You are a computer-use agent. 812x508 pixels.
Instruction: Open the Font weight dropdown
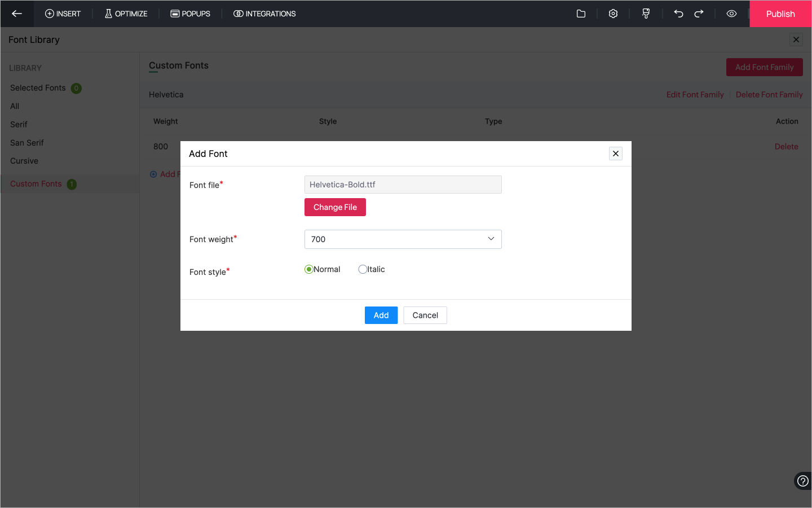click(x=403, y=239)
